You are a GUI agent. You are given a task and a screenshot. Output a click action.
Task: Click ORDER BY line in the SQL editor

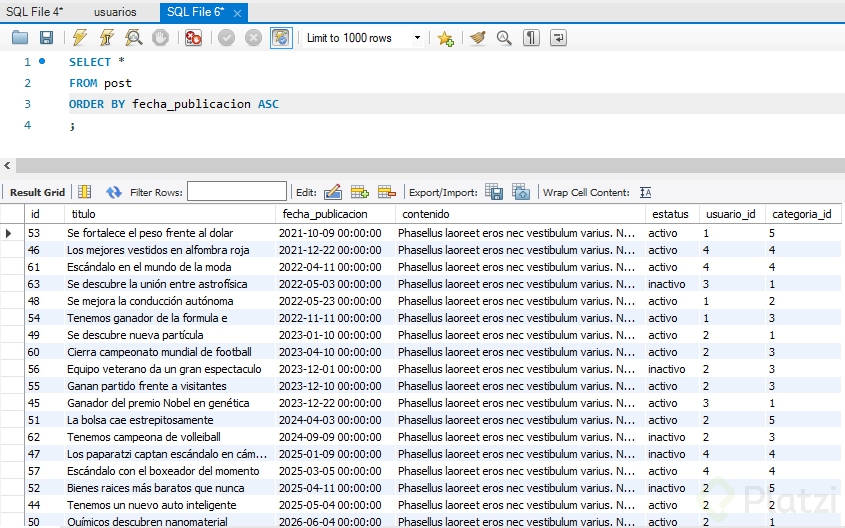click(x=174, y=104)
